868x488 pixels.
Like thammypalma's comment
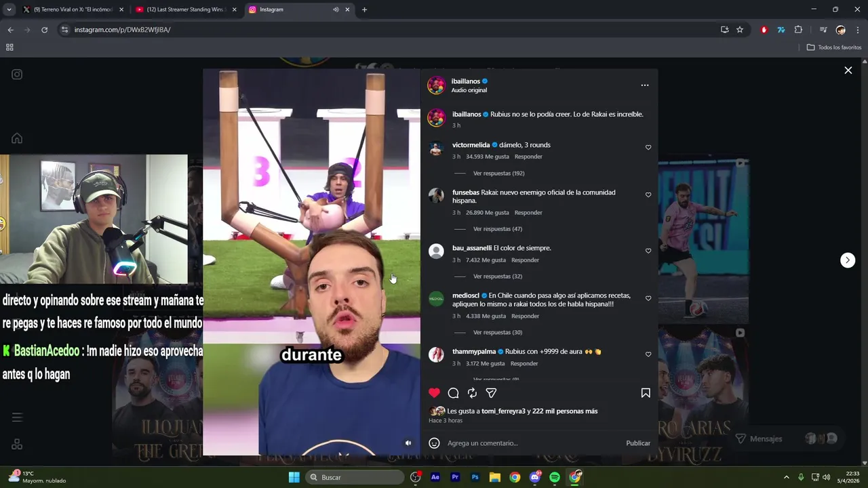(648, 354)
